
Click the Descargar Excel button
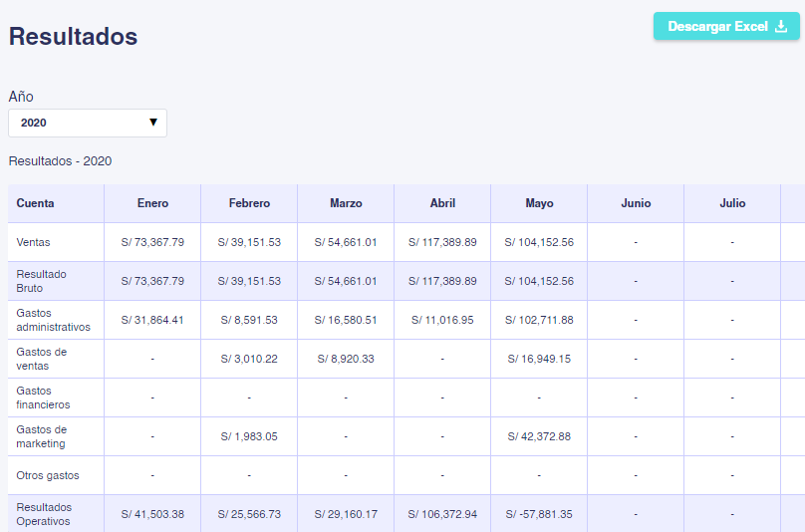(x=726, y=26)
